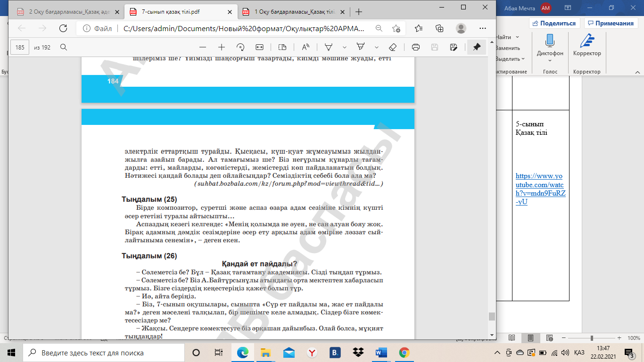Open highlight color options dropdown arrow
Screen dimensions: 644x362
click(376, 47)
